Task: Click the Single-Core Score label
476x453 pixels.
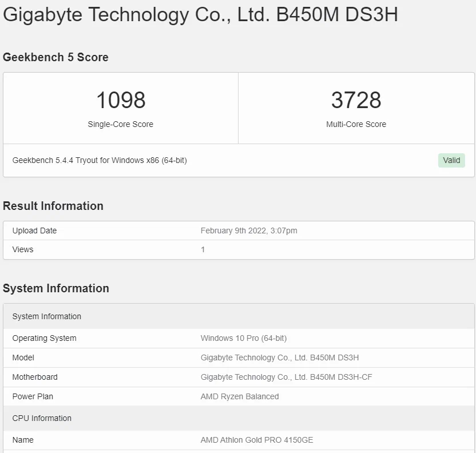Action: tap(121, 124)
